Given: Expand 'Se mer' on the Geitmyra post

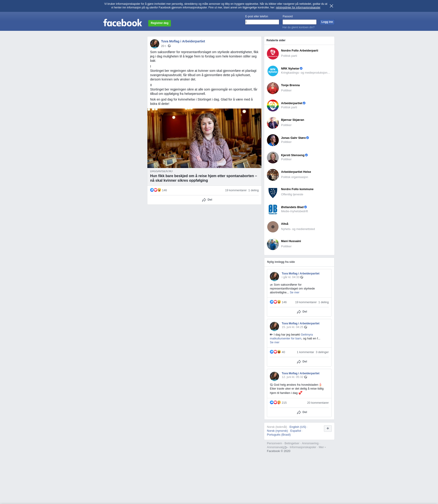Looking at the screenshot, I should pos(274,342).
